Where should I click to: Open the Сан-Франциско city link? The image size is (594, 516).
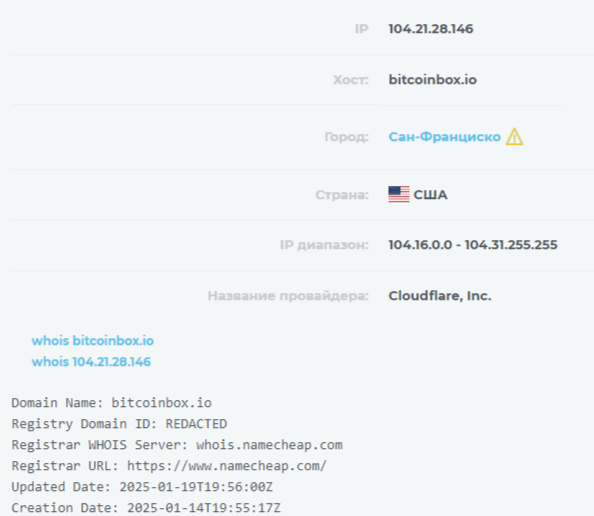coord(444,136)
